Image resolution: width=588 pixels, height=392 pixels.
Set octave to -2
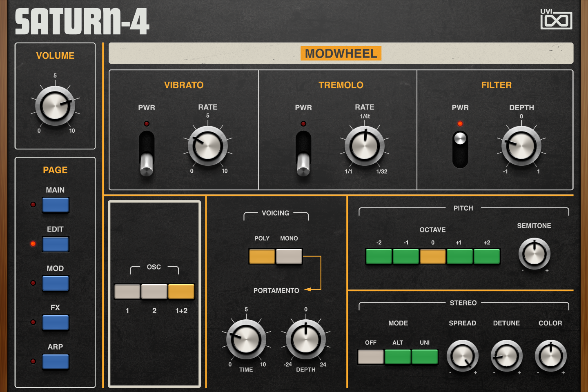coord(379,256)
